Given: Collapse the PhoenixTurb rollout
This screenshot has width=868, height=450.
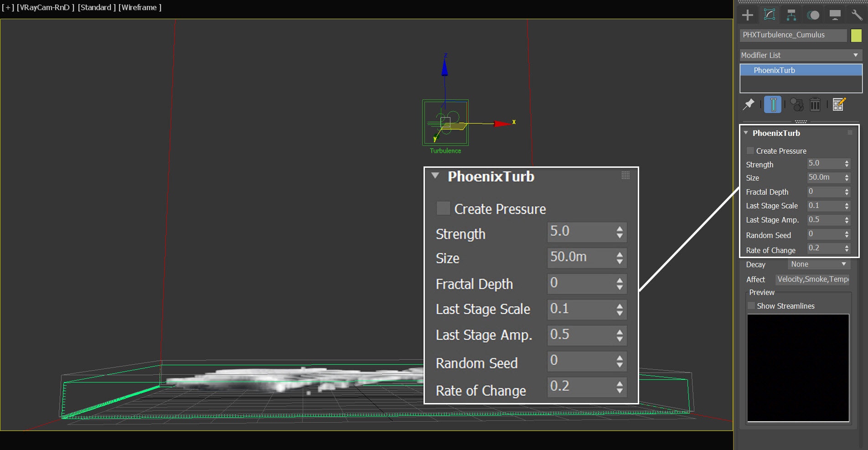Looking at the screenshot, I should (746, 133).
